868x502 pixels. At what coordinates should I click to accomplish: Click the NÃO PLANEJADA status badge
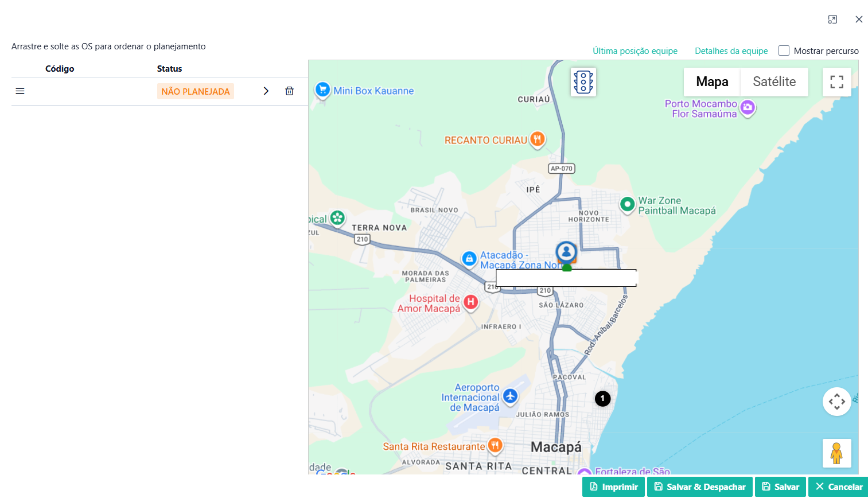[x=195, y=91]
